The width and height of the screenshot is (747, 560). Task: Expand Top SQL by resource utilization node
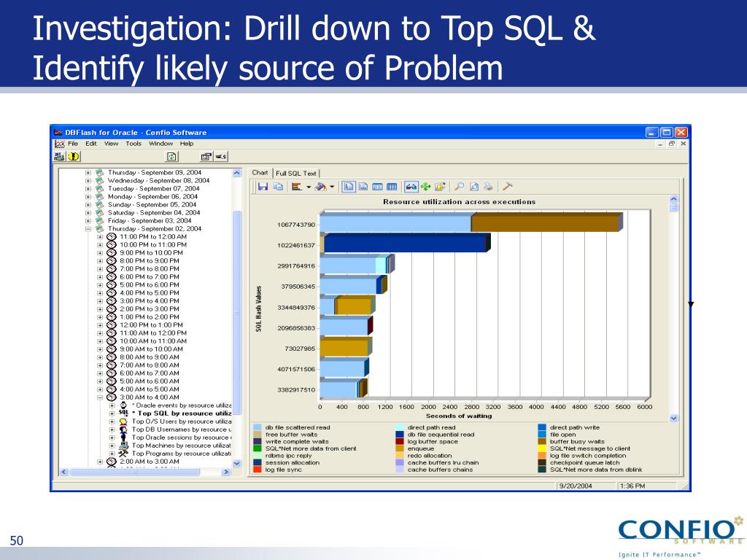point(112,413)
